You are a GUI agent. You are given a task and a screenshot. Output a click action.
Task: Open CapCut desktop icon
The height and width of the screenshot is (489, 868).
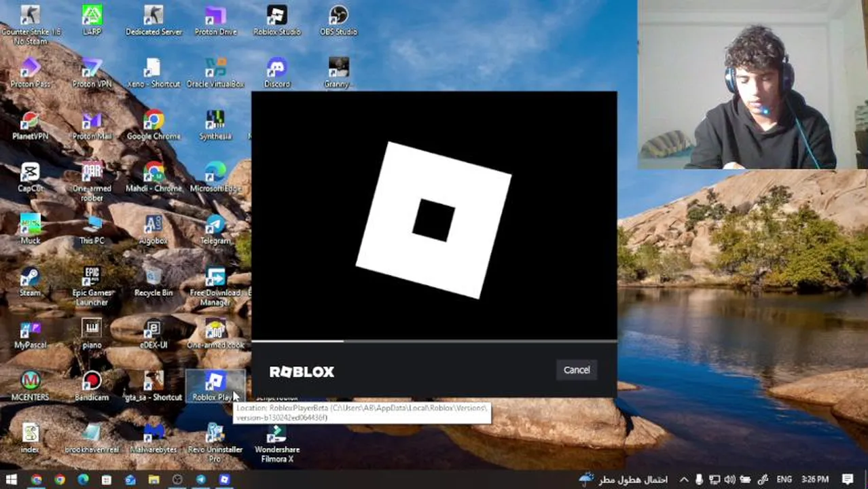[31, 177]
